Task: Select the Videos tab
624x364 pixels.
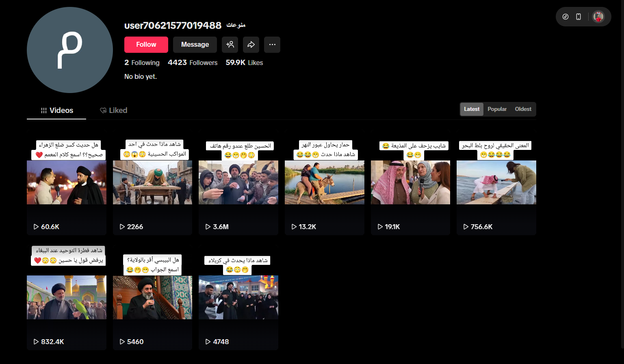Action: pos(57,110)
